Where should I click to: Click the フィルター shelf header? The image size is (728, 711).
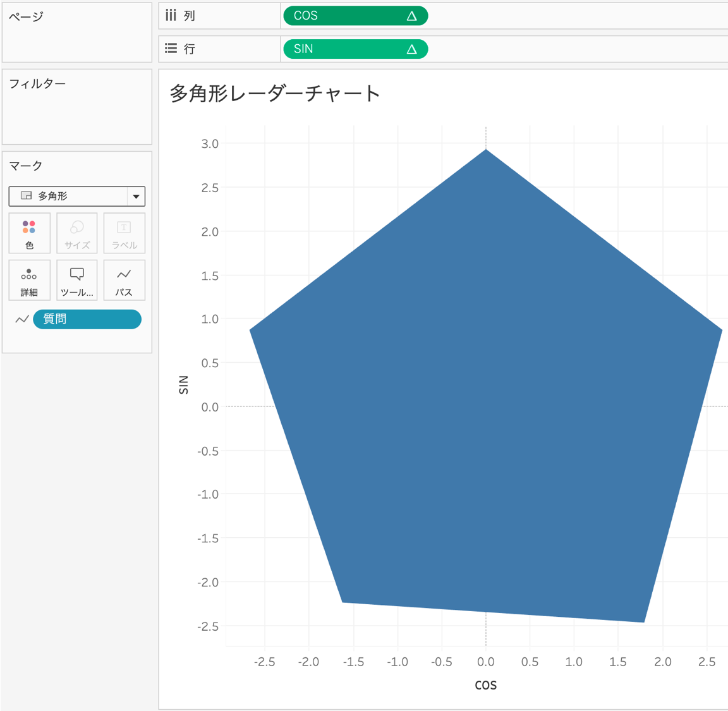(38, 83)
